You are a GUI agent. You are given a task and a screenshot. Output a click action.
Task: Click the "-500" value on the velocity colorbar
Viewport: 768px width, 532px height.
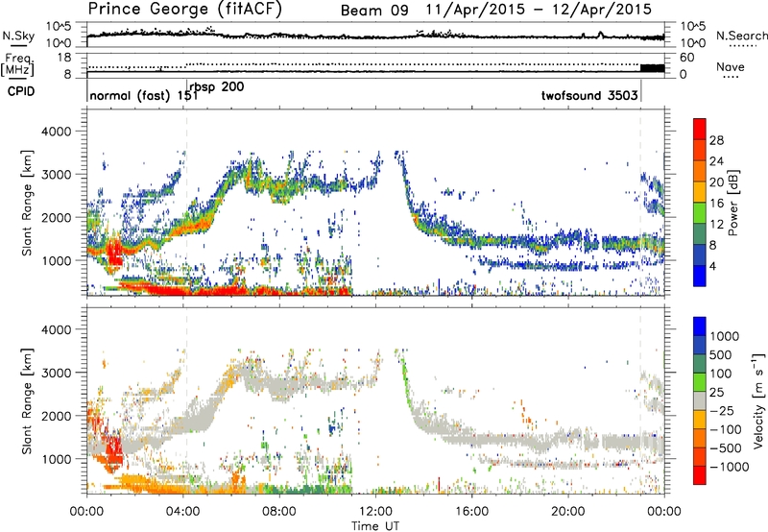coord(725,448)
